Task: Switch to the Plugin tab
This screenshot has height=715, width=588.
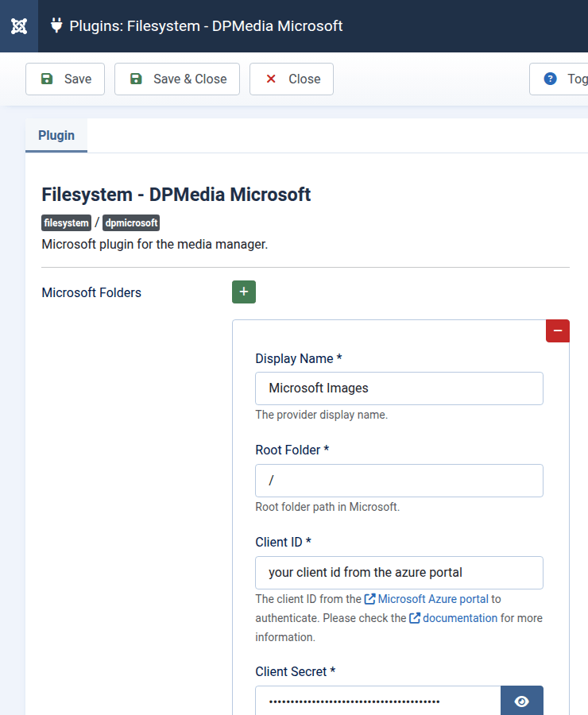Action: click(56, 135)
